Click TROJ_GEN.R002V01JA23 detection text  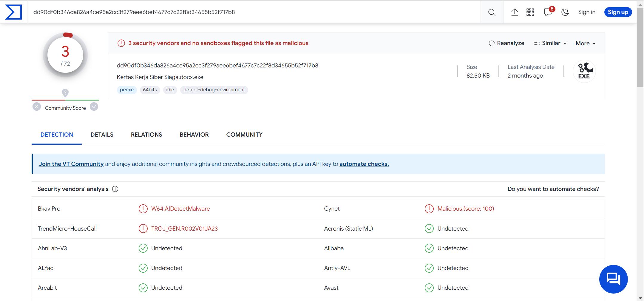[184, 229]
